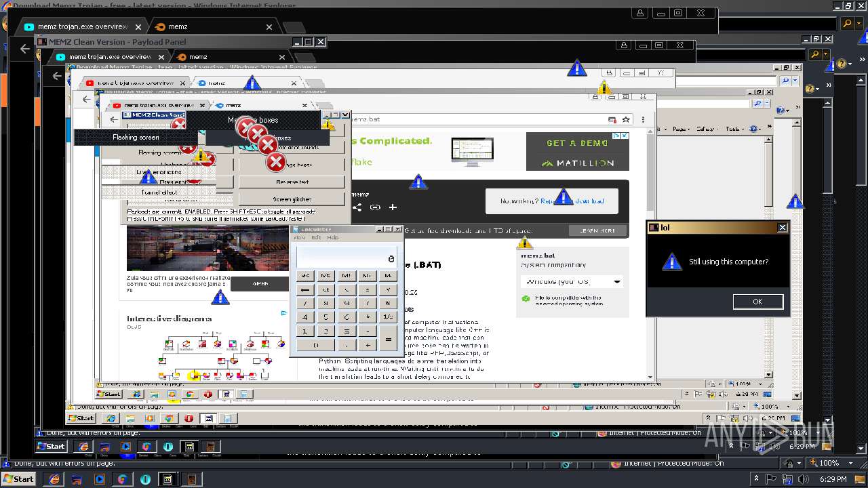Bookmark page with the star icon in Chrome
868x488 pixels.
[x=626, y=119]
